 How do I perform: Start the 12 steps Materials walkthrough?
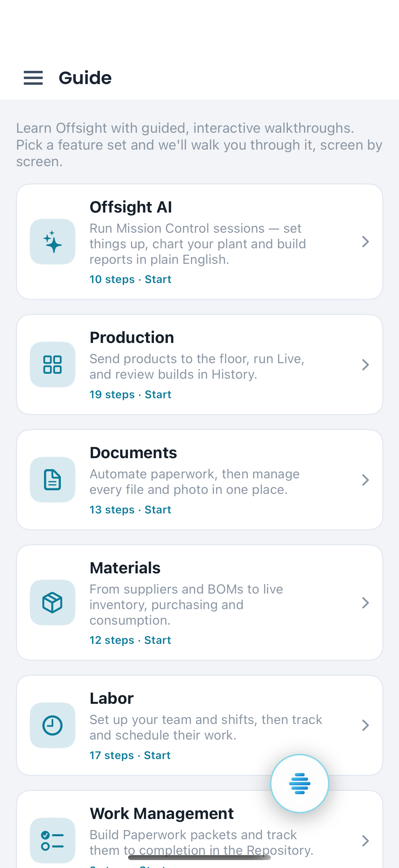pyautogui.click(x=130, y=640)
